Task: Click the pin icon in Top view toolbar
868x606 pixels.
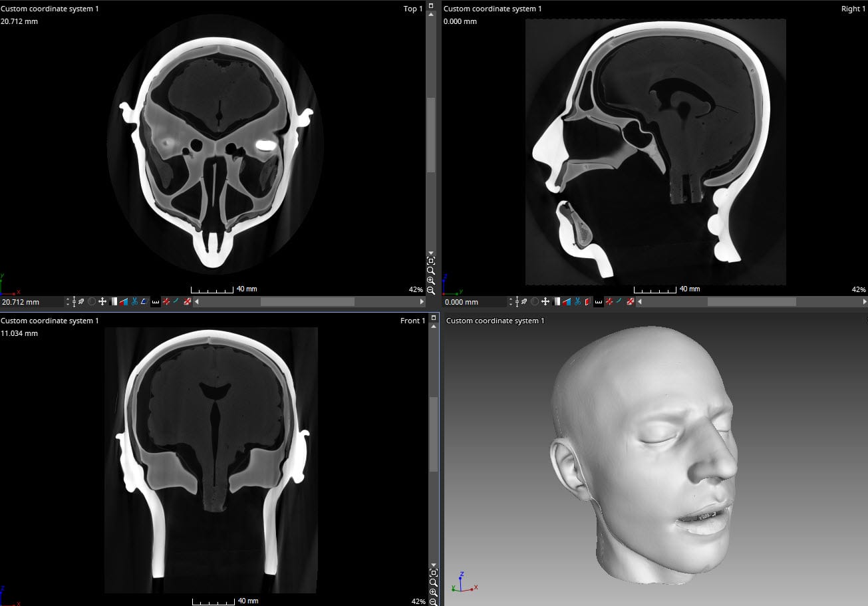Action: pyautogui.click(x=81, y=301)
